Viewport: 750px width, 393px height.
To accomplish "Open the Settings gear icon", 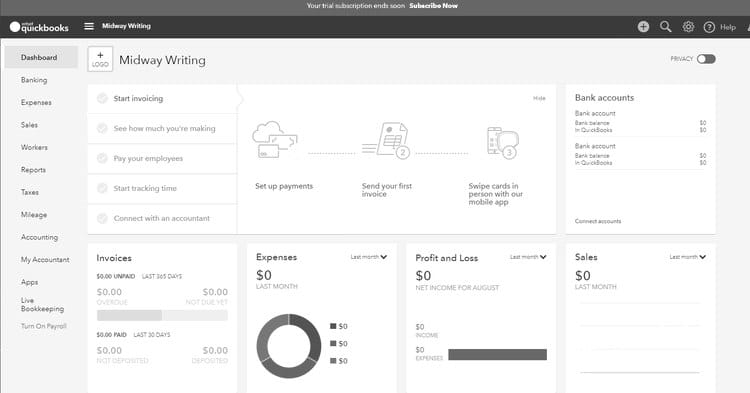I will point(688,27).
